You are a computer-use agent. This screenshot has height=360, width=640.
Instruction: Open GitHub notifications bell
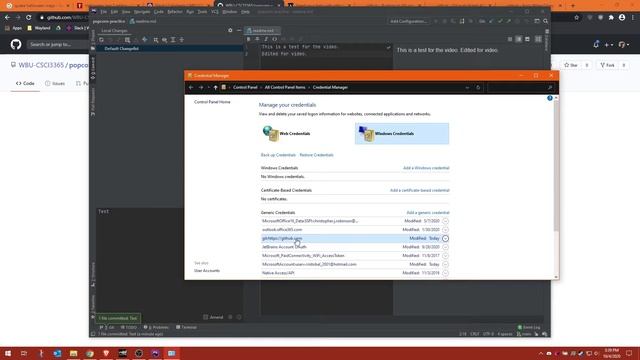(596, 44)
